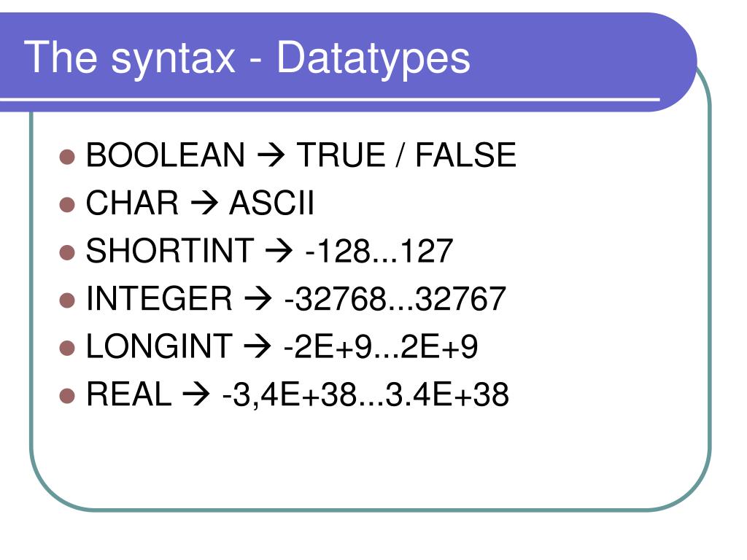The image size is (747, 560).
Task: Click the bullet dot beside LONGINT
Action: click(x=67, y=348)
